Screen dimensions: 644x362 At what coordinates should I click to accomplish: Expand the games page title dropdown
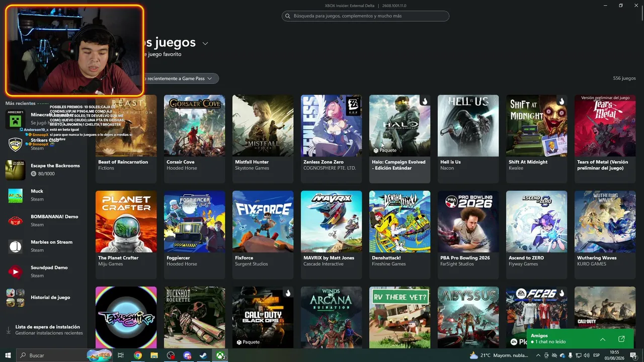205,43
